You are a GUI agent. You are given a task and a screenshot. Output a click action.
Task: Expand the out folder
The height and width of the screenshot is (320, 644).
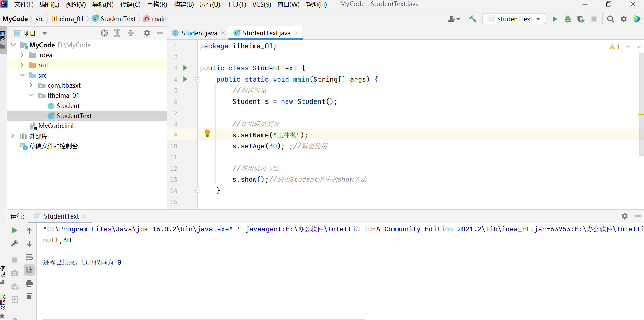click(x=22, y=65)
